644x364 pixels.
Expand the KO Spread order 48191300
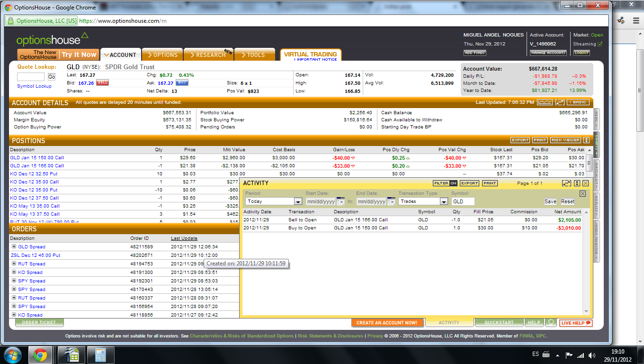(x=14, y=272)
